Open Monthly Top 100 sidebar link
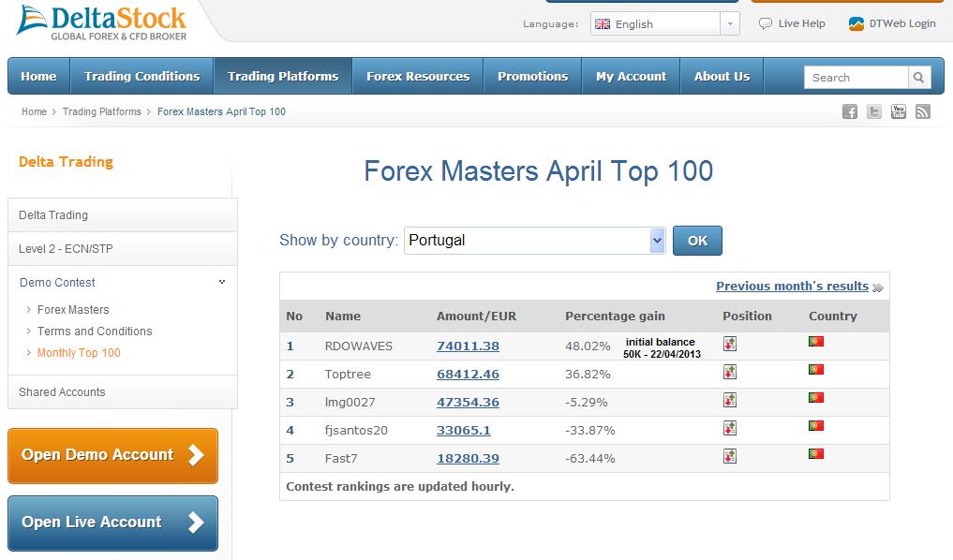Image resolution: width=953 pixels, height=560 pixels. click(x=79, y=353)
